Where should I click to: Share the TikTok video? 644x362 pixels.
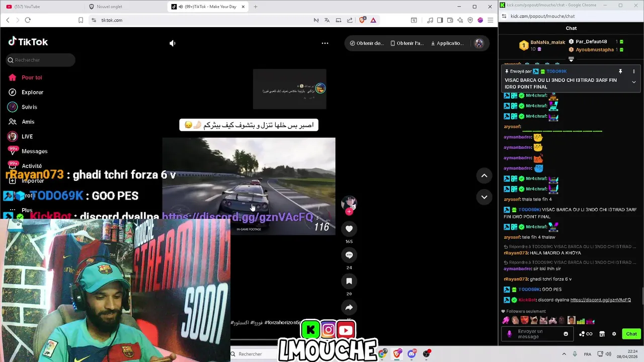point(349,307)
